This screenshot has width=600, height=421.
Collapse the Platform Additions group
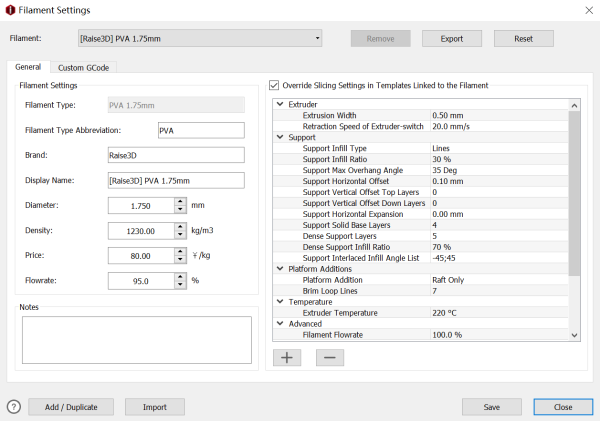[280, 269]
